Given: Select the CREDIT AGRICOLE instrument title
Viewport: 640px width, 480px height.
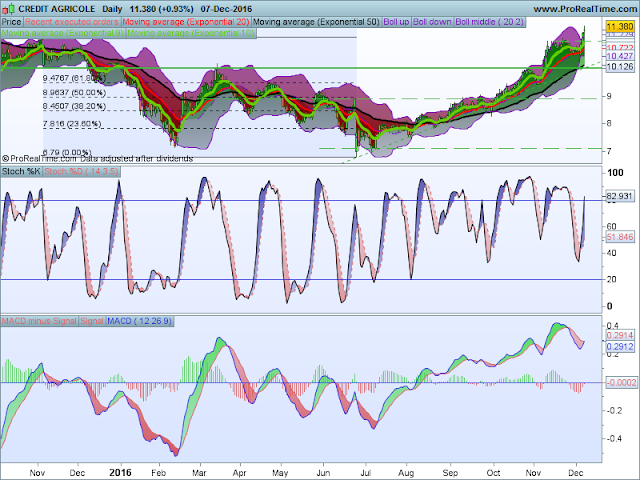Looking at the screenshot, I should [x=57, y=9].
